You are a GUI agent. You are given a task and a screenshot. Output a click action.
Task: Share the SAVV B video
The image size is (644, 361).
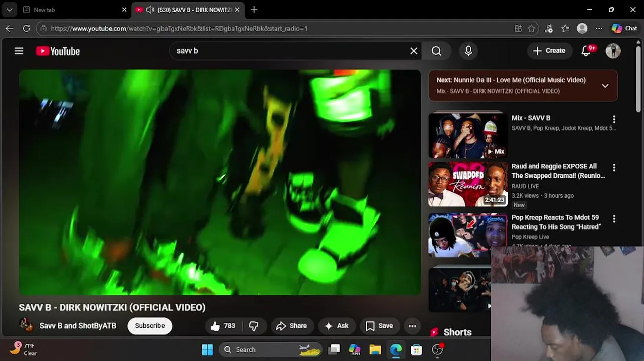coord(291,326)
